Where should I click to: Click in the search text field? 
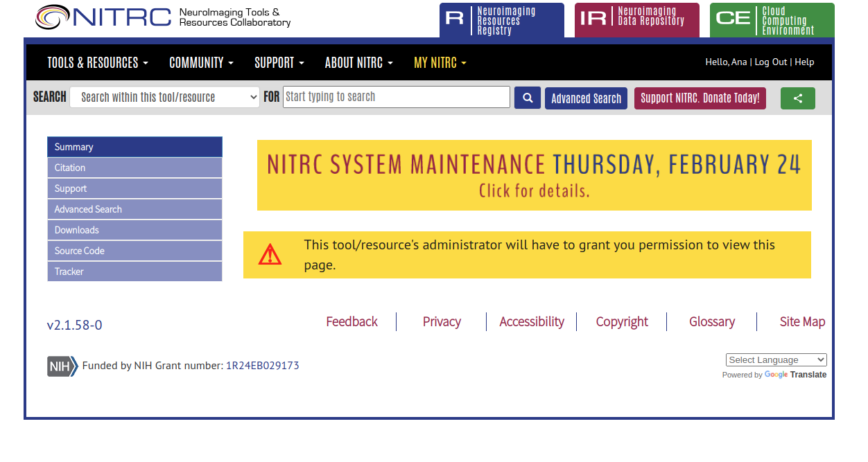pos(396,97)
